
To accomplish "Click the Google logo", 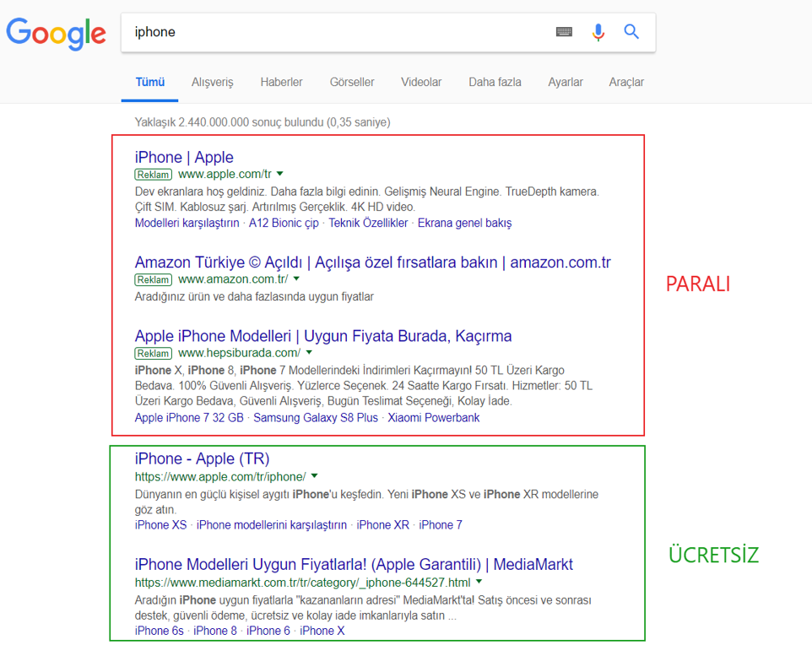I will (56, 34).
